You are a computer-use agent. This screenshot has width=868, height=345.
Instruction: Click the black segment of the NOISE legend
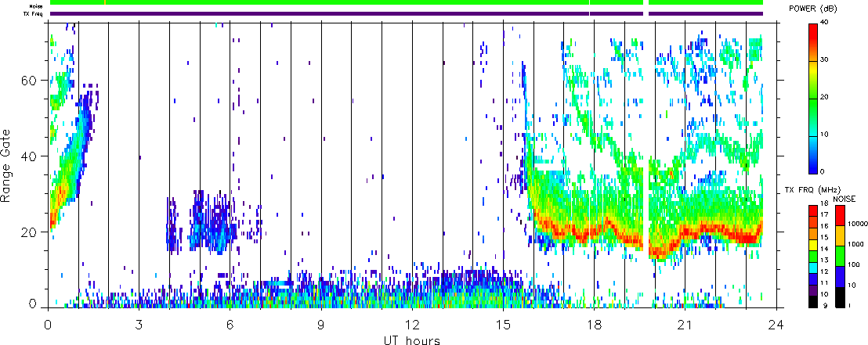(840, 296)
